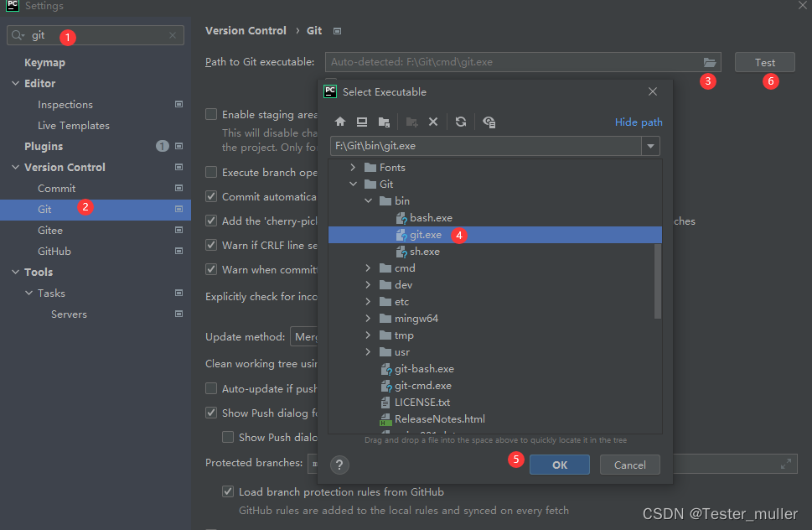Click the help question mark button
Image resolution: width=812 pixels, height=530 pixels.
click(x=339, y=465)
